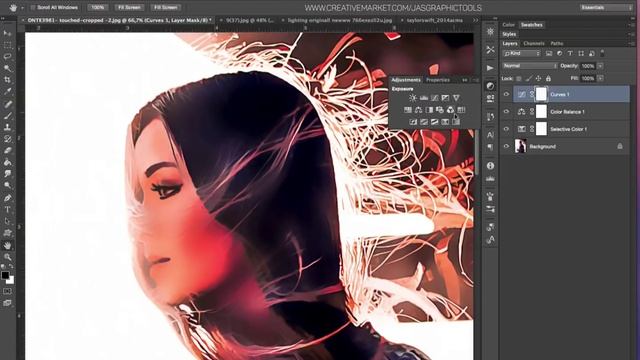The height and width of the screenshot is (360, 640).
Task: Add an Invert adjustment layer
Action: click(x=413, y=122)
